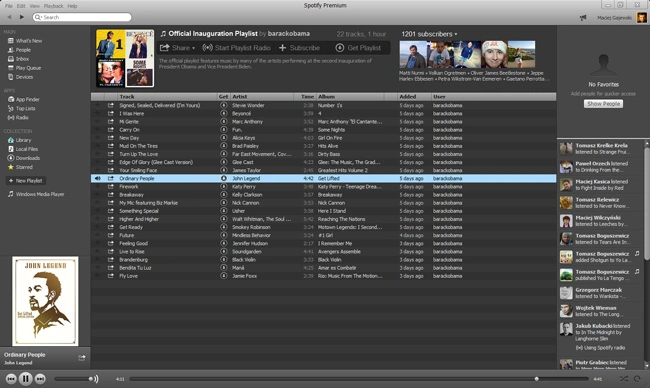Open the Edit menu

[x=21, y=6]
